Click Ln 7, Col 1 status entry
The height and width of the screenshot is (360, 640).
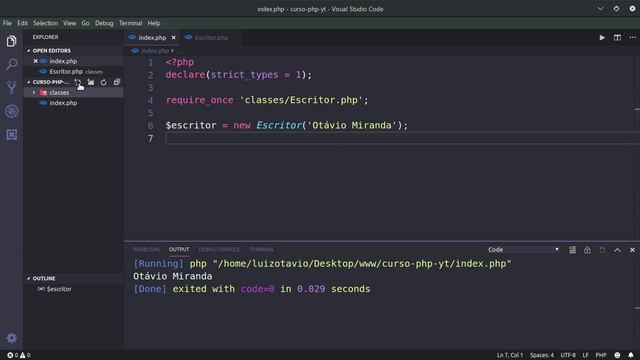510,355
